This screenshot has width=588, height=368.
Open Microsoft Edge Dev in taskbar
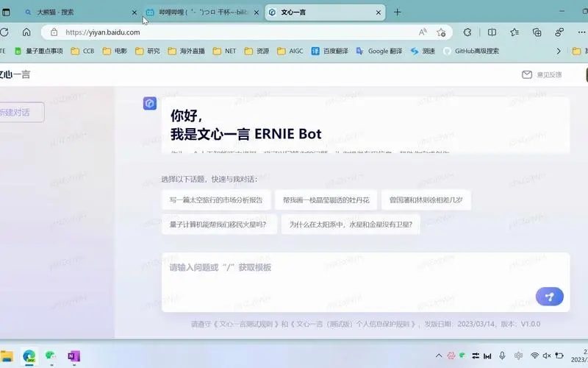point(29,356)
